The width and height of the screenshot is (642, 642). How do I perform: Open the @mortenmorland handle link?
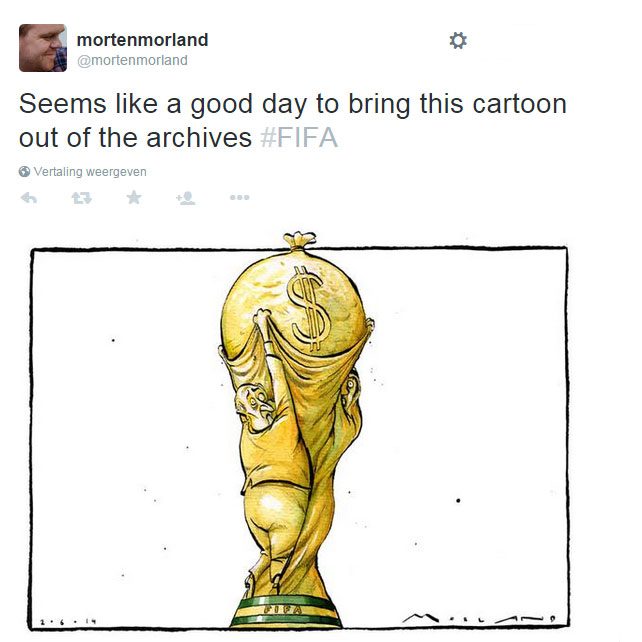pos(132,60)
